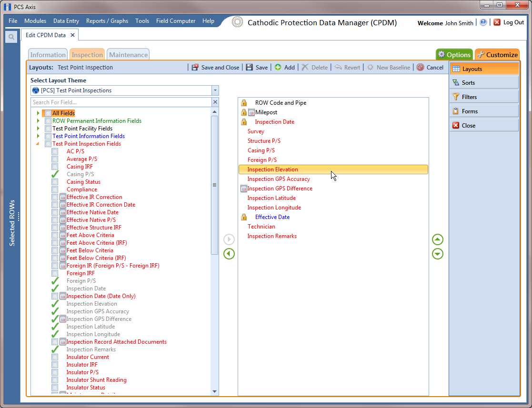Viewport: 532px width, 408px height.
Task: Click the Sorts icon
Action: click(456, 83)
